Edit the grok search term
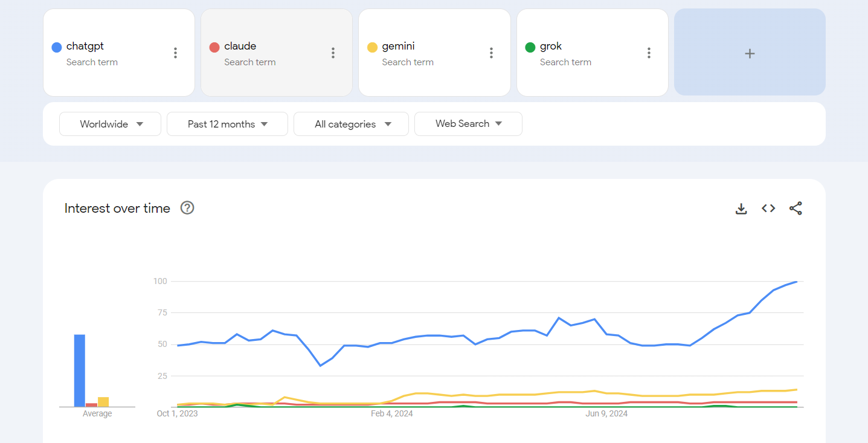Screen dimensions: 868x443 [x=551, y=46]
